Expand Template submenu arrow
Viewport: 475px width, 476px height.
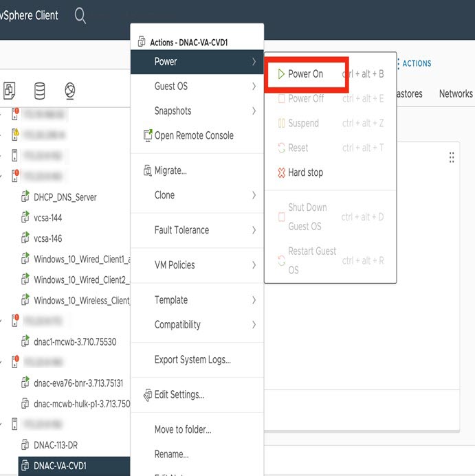[x=254, y=300]
